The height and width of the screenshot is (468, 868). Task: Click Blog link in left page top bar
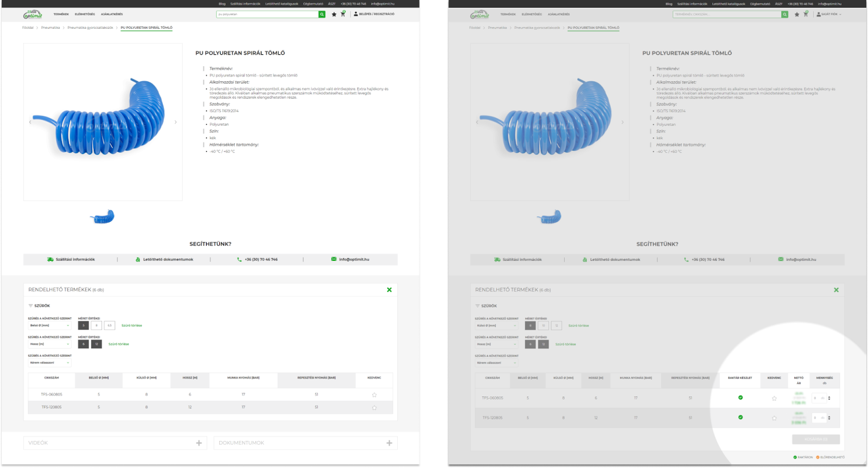222,4
